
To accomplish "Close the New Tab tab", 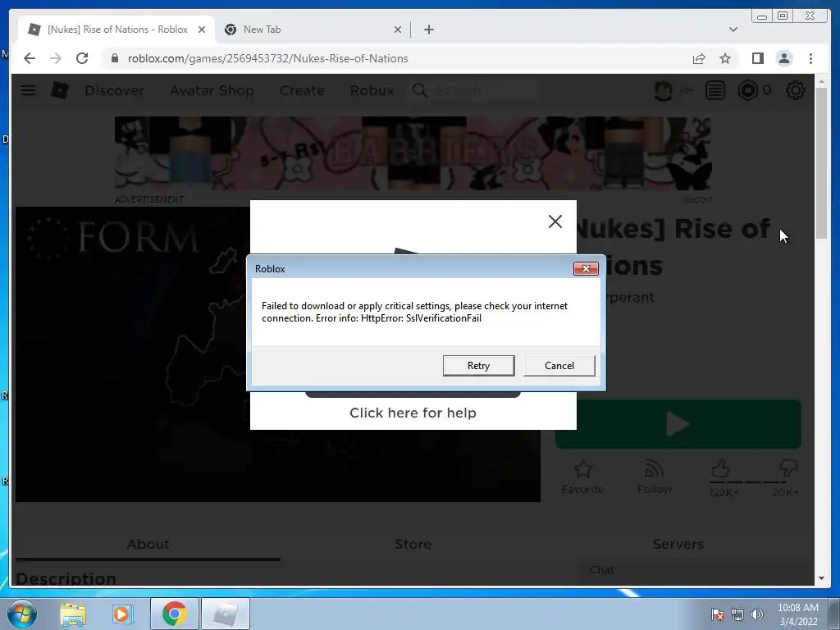I will [x=398, y=30].
